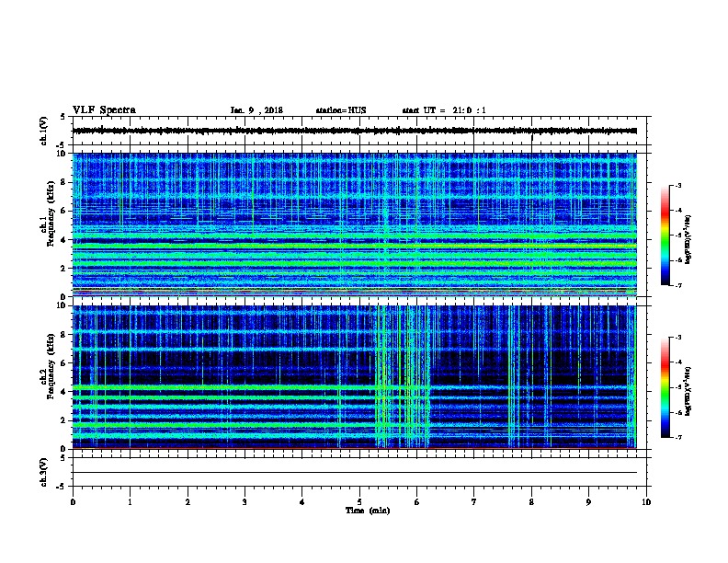Click the "VLF Spectra" plot title

pos(104,110)
